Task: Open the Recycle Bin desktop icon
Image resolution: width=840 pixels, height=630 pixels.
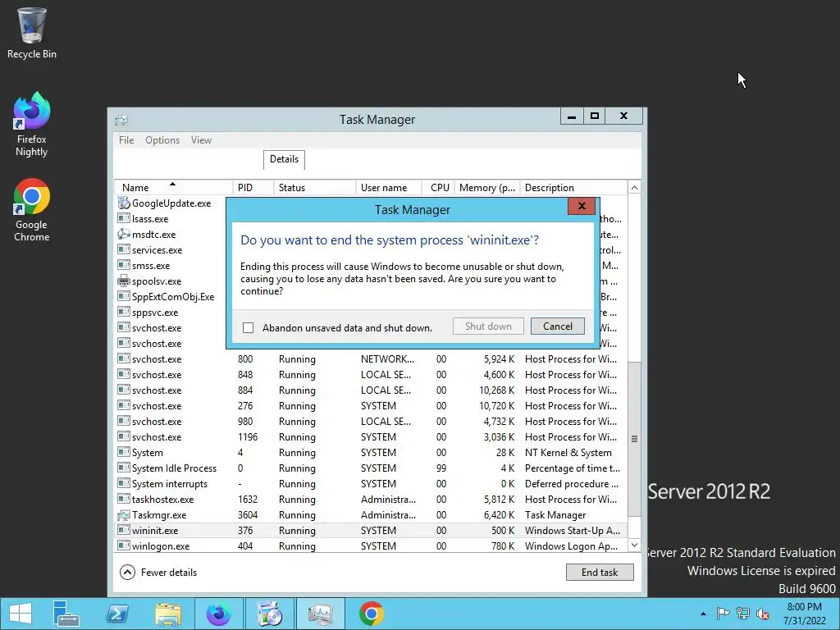Action: click(x=32, y=33)
